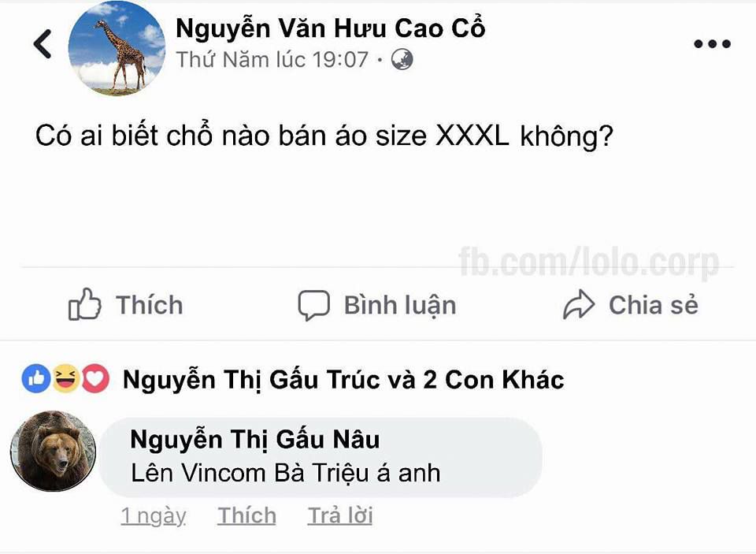Image resolution: width=756 pixels, height=554 pixels.
Task: Like the comment via Thích link
Action: 246,516
